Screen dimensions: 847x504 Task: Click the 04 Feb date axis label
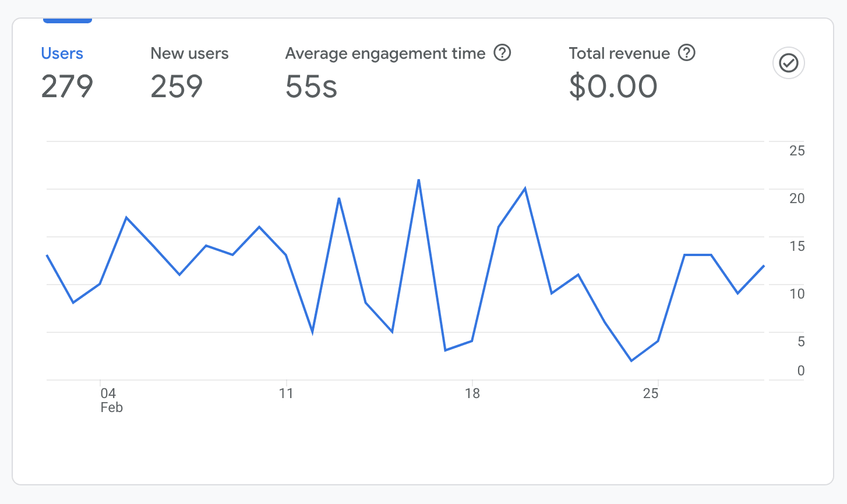(111, 400)
